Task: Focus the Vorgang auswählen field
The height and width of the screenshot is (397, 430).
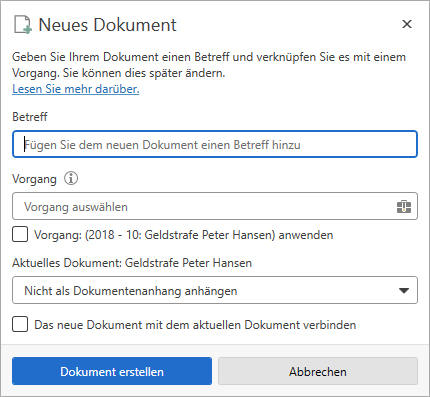Action: tap(215, 206)
